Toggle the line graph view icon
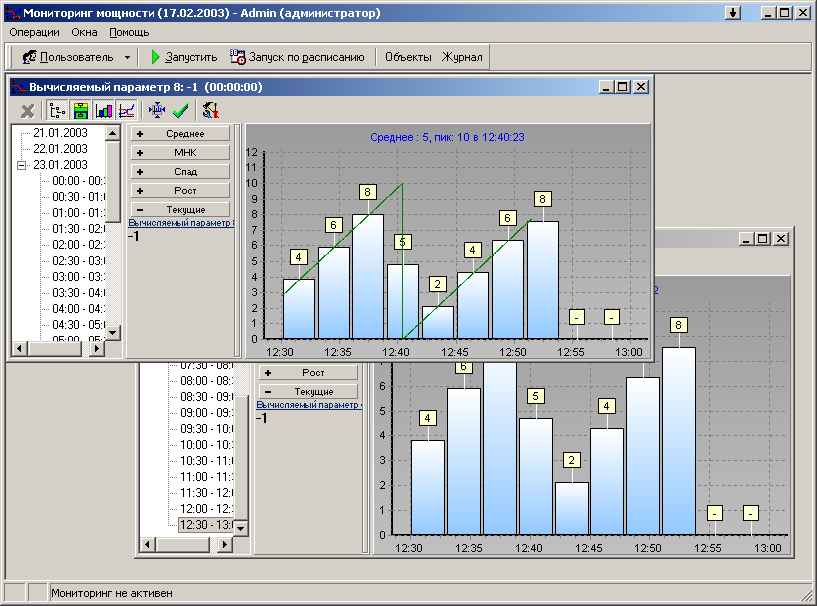This screenshot has height=606, width=817. [x=127, y=110]
